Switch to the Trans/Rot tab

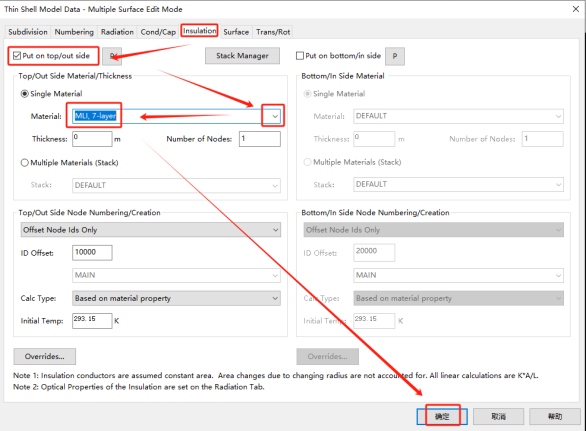coord(273,32)
